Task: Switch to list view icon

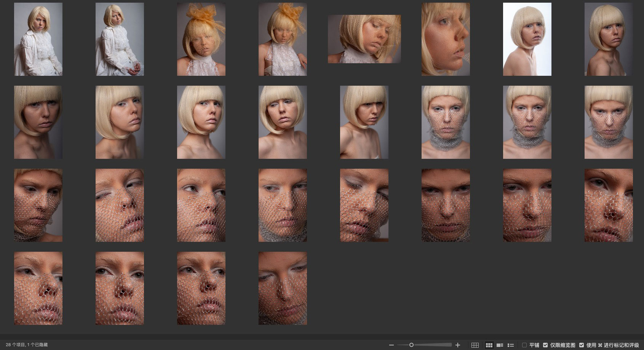Action: (511, 345)
